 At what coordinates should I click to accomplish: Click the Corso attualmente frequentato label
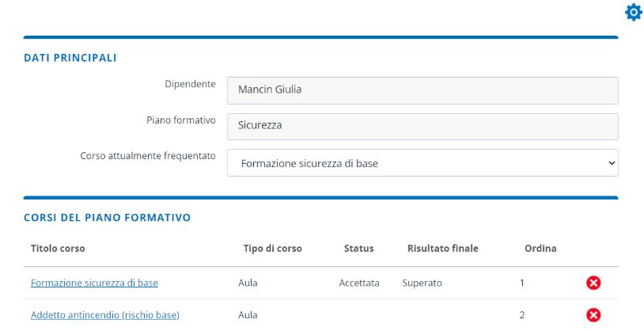(148, 156)
